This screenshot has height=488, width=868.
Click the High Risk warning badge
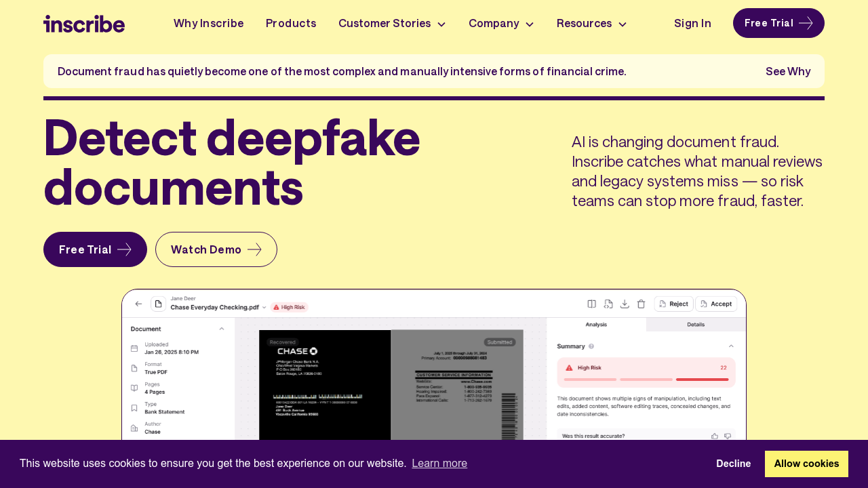click(290, 306)
